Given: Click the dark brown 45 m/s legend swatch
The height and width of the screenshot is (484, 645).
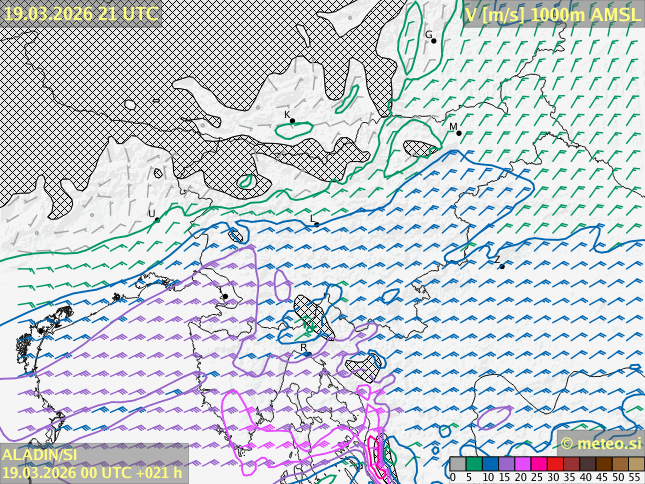Looking at the screenshot, I should tap(603, 464).
